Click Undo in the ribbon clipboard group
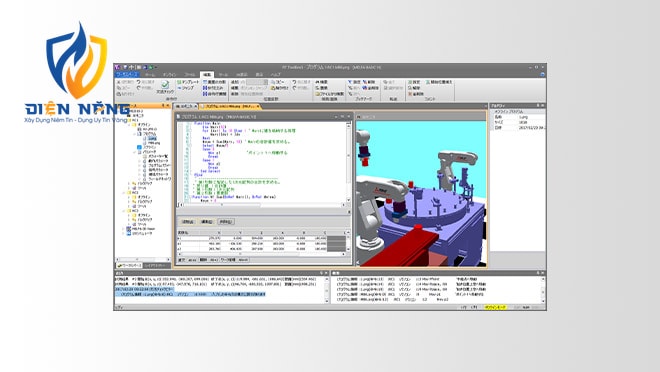 [x=138, y=82]
